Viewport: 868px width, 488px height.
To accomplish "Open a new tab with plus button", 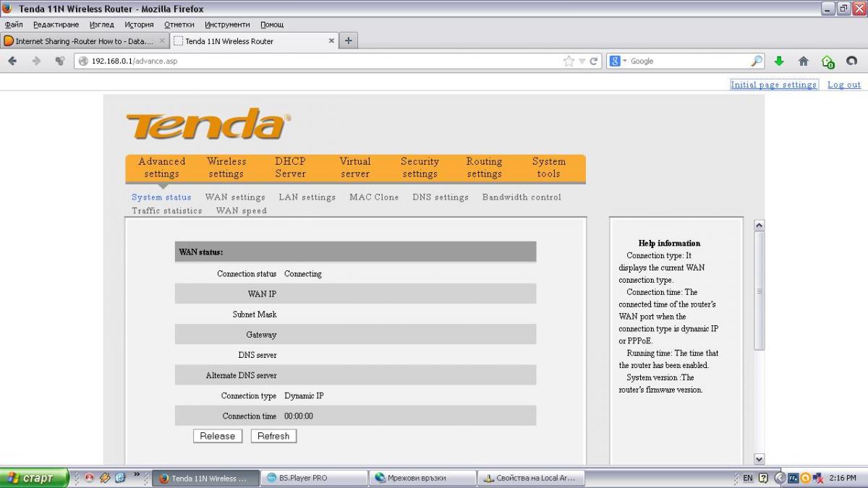I will (348, 40).
